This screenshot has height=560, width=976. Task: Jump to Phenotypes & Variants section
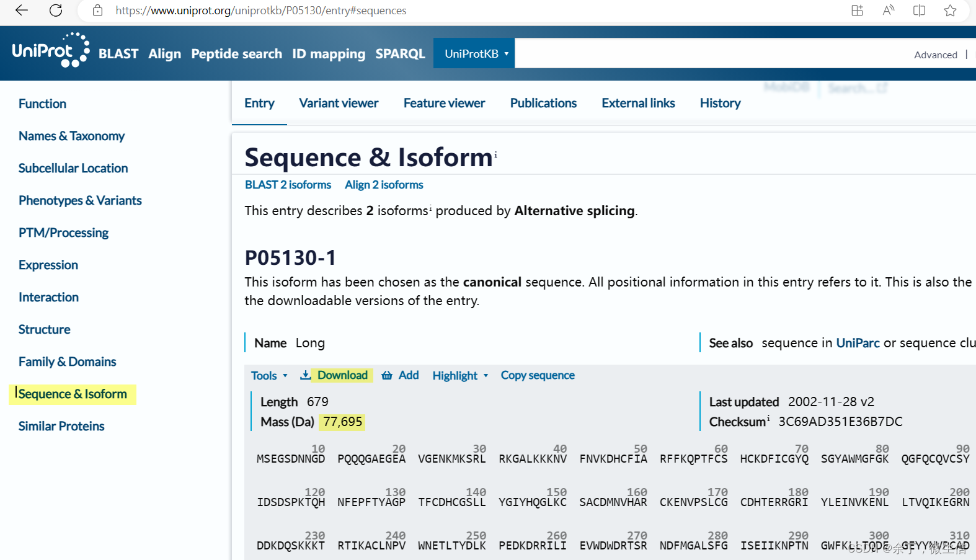(80, 200)
